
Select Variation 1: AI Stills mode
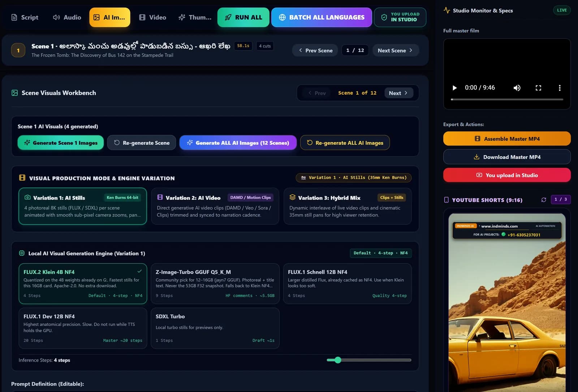point(83,206)
